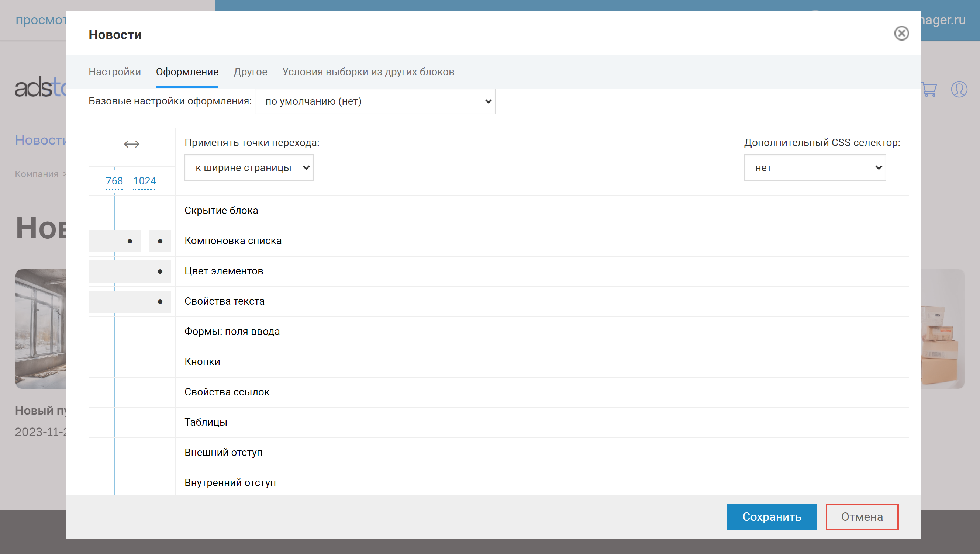Click the просмотр link behind the dialog
This screenshot has width=980, height=554.
point(41,20)
